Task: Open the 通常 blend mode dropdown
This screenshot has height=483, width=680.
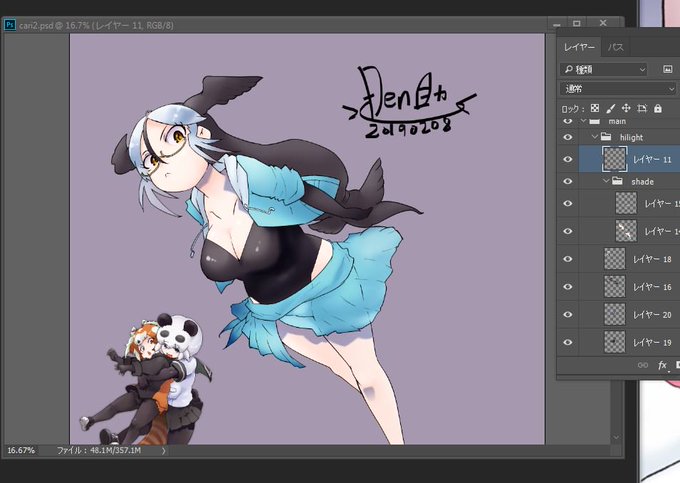Action: coord(618,89)
